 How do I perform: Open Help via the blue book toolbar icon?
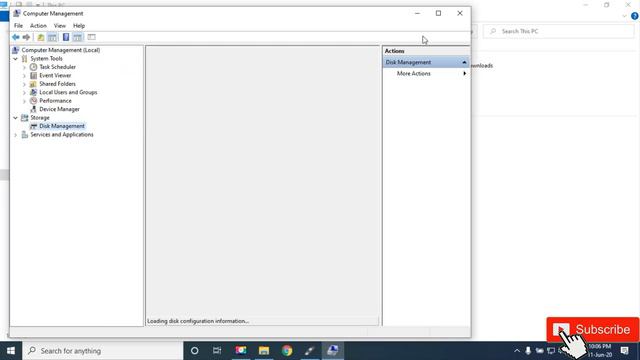(x=66, y=37)
